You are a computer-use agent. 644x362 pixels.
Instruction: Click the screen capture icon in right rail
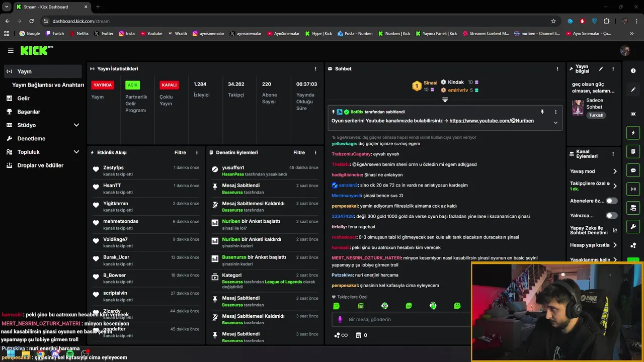(633, 114)
